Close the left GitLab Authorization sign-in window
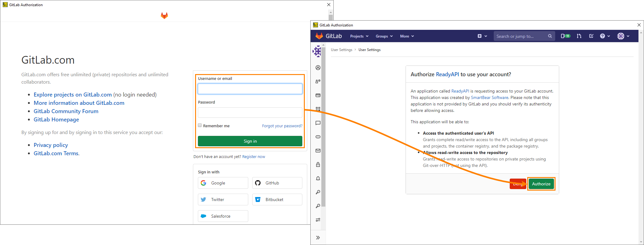Viewport: 644px width, 245px height. pos(329,5)
